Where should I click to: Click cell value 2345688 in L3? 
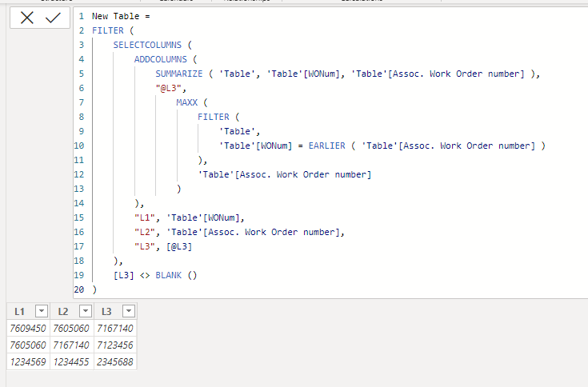click(x=115, y=362)
